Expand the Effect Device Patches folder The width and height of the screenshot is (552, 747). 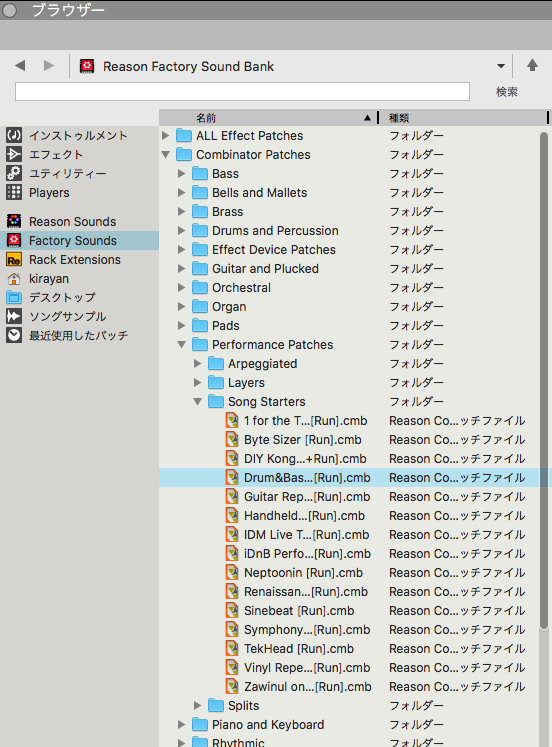pyautogui.click(x=181, y=250)
